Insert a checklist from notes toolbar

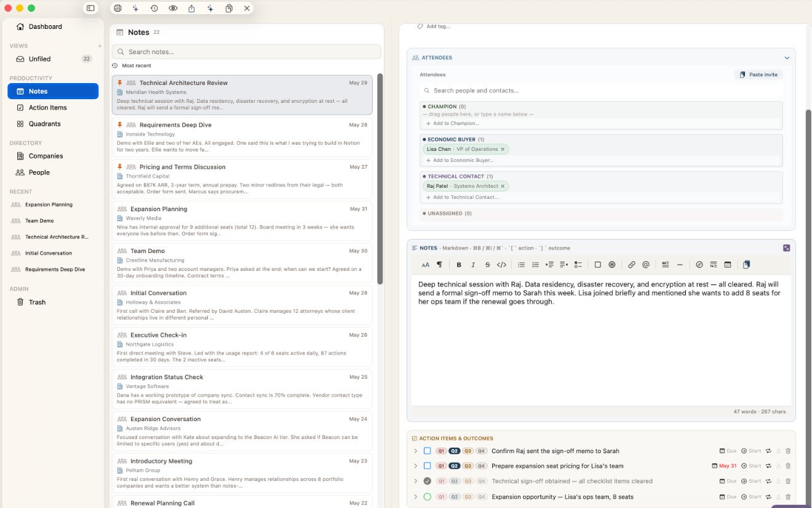(578, 265)
